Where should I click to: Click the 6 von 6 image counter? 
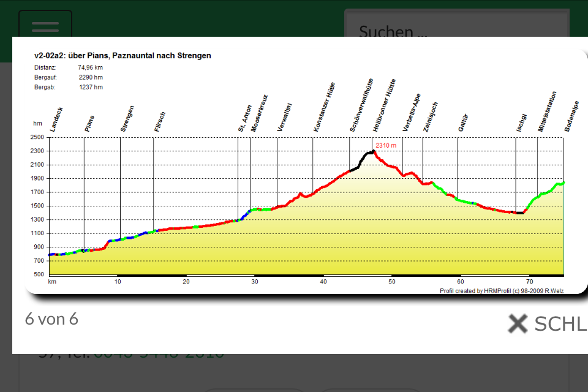coord(51,319)
